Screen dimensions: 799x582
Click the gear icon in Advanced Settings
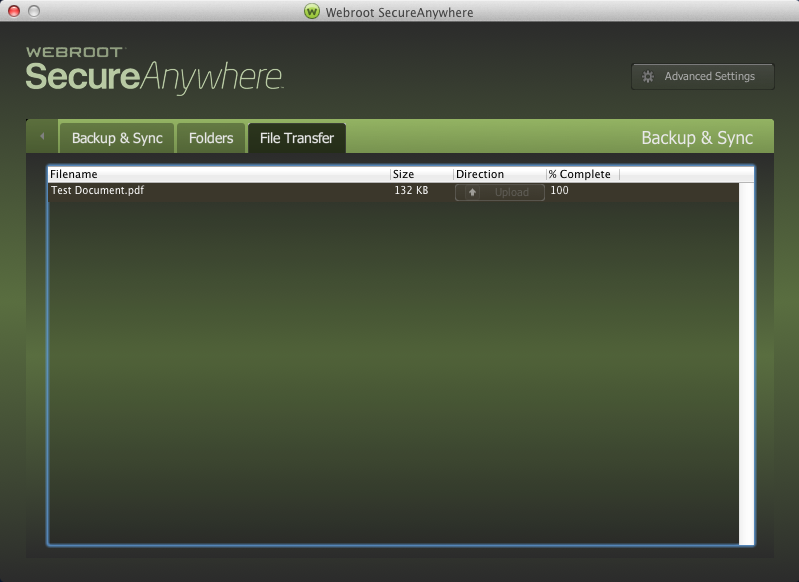pyautogui.click(x=648, y=76)
